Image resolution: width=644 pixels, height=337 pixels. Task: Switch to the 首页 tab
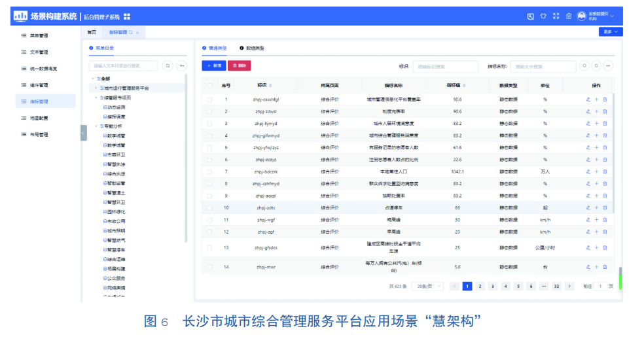[92, 32]
